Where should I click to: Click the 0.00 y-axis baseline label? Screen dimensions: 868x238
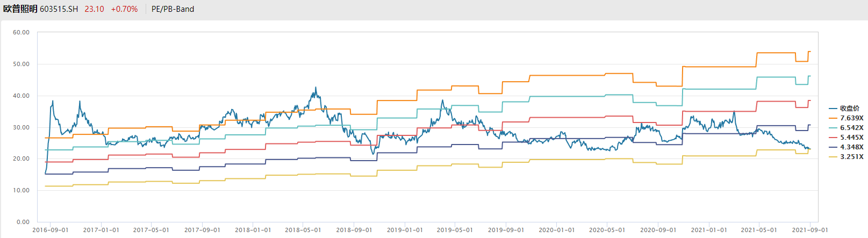click(x=23, y=222)
